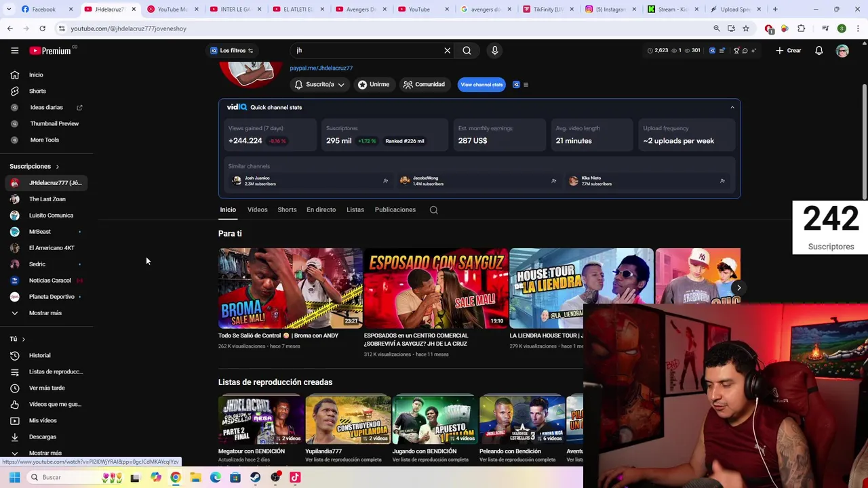Track JacoboWong similar channel icon
The height and width of the screenshot is (488, 868).
point(553,181)
